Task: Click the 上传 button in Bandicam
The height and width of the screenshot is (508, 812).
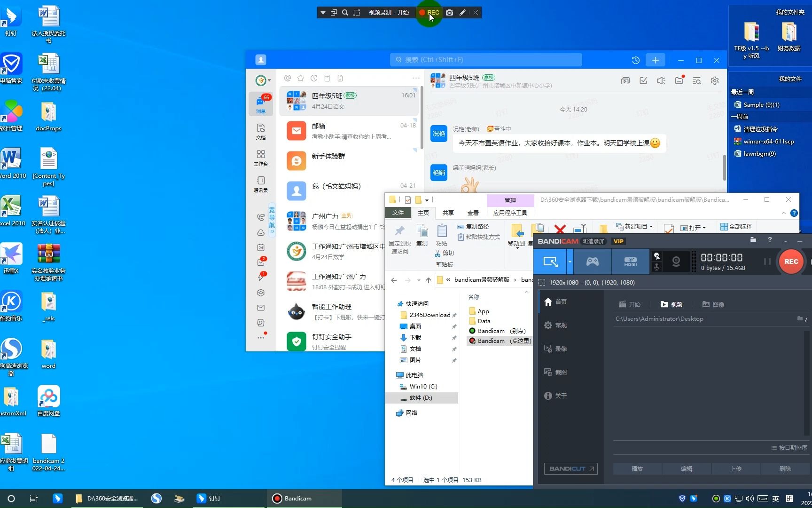Action: (736, 469)
